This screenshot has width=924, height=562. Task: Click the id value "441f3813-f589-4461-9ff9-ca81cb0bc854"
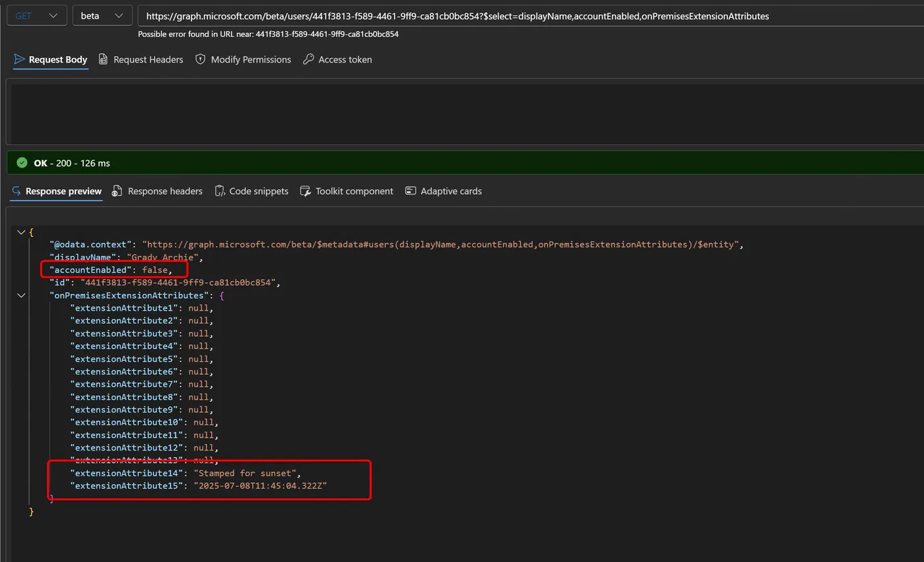coord(178,282)
